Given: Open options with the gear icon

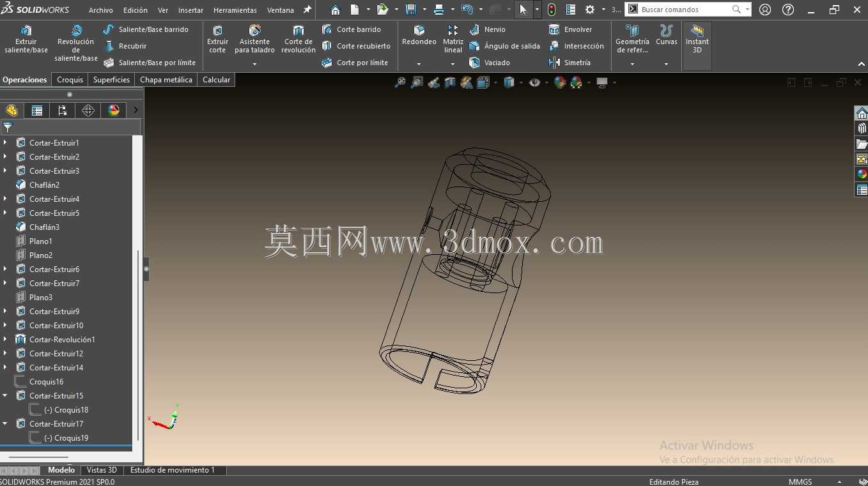Looking at the screenshot, I should coord(590,10).
